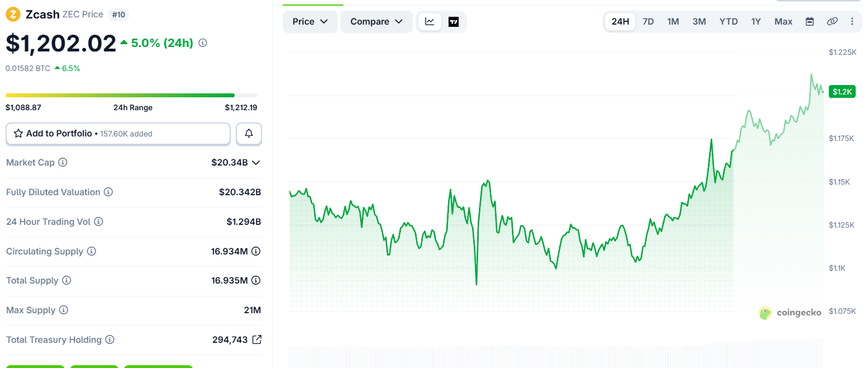868x368 pixels.
Task: Select the 1Y time range
Action: 756,22
